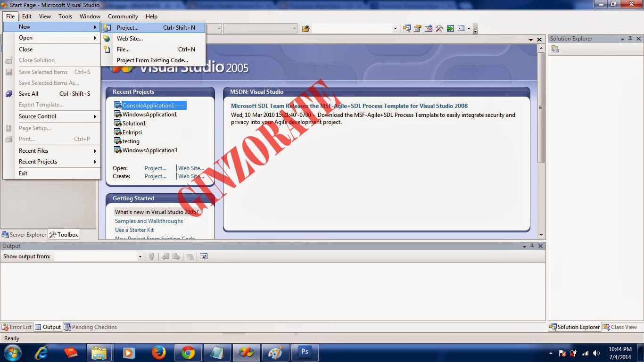Toggle word wrap in the Output window

point(203,256)
